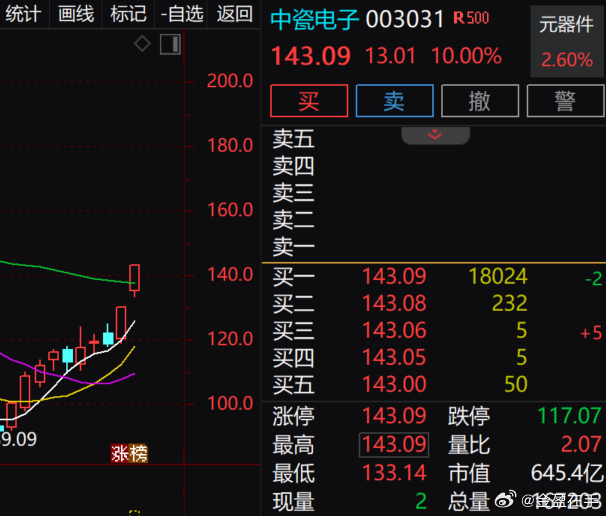Toggle the side panel layout icon
The width and height of the screenshot is (606, 516).
click(x=170, y=44)
